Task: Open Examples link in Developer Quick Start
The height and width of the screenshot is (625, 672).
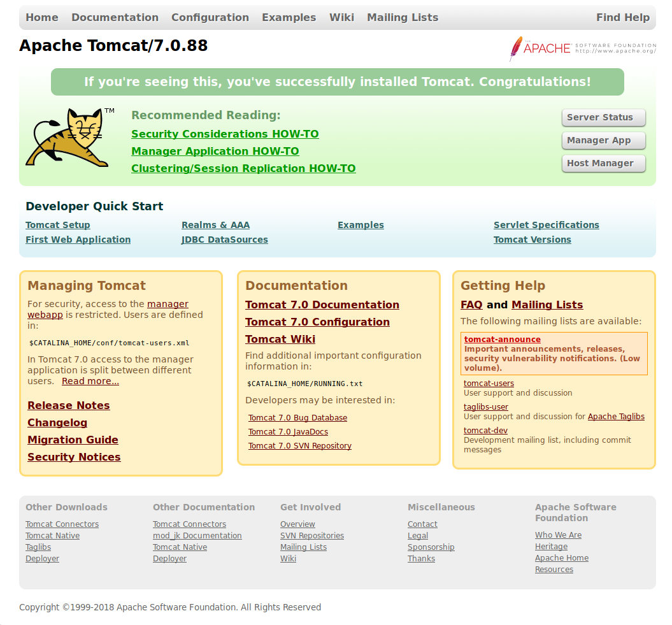Action: tap(361, 225)
